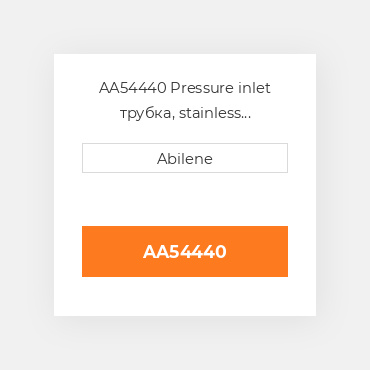This screenshot has width=370, height=370.
Task: Click the word 'трубка' in title
Action: tap(145, 114)
